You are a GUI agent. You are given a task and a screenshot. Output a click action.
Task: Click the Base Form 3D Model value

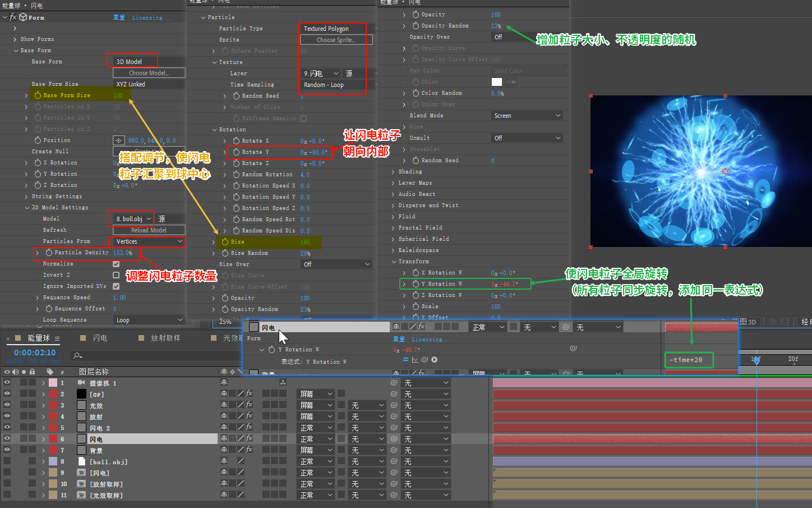[x=130, y=62]
